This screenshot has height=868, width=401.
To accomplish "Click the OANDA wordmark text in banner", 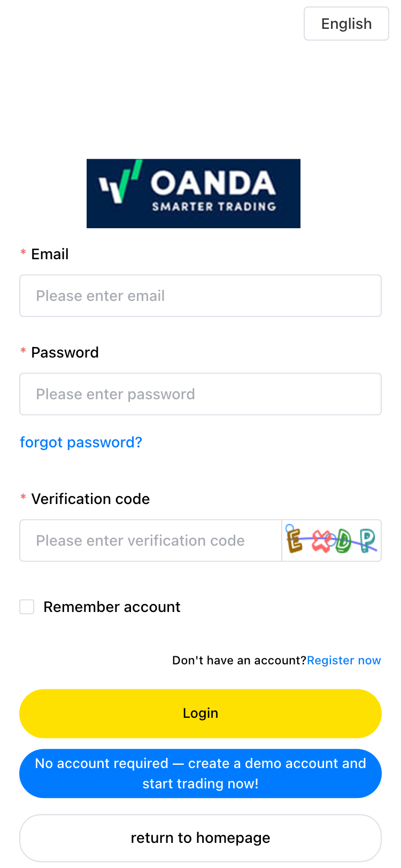I will pyautogui.click(x=213, y=183).
